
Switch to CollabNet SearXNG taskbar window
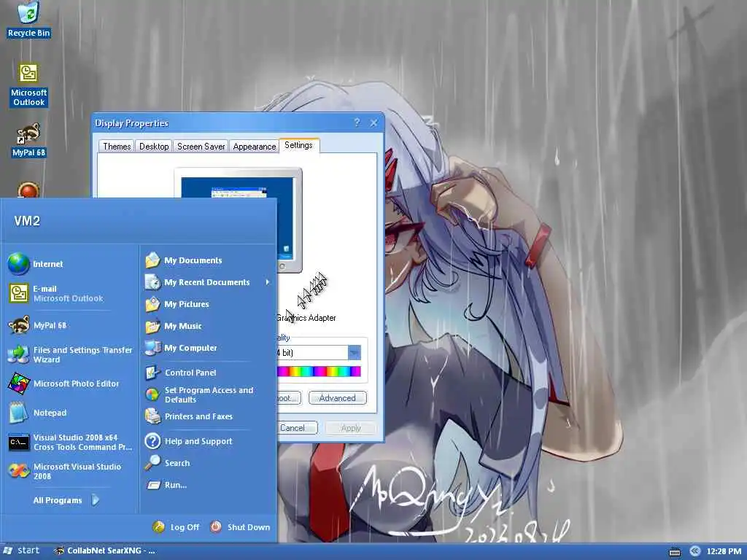click(x=105, y=551)
